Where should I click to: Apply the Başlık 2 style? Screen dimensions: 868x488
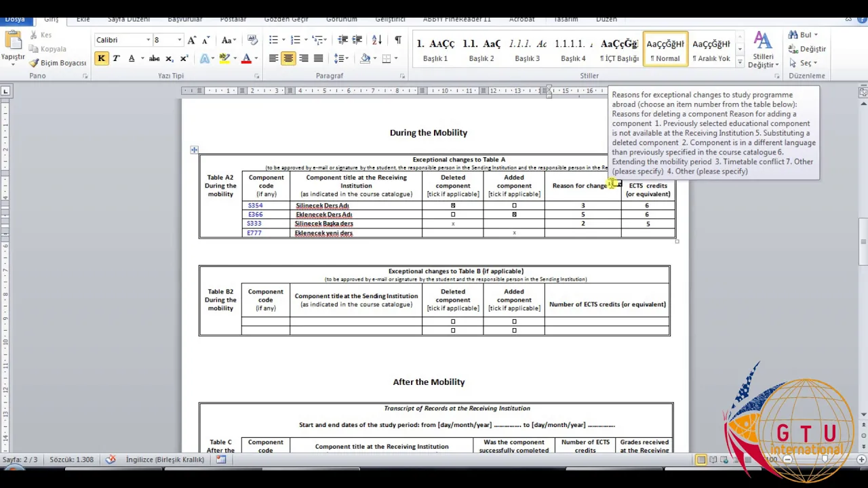(x=481, y=50)
